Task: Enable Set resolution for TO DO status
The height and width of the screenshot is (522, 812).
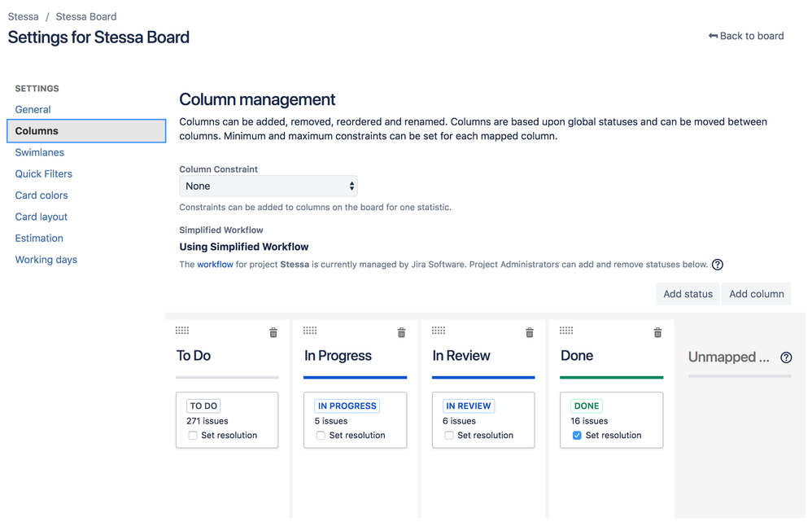Action: point(193,436)
